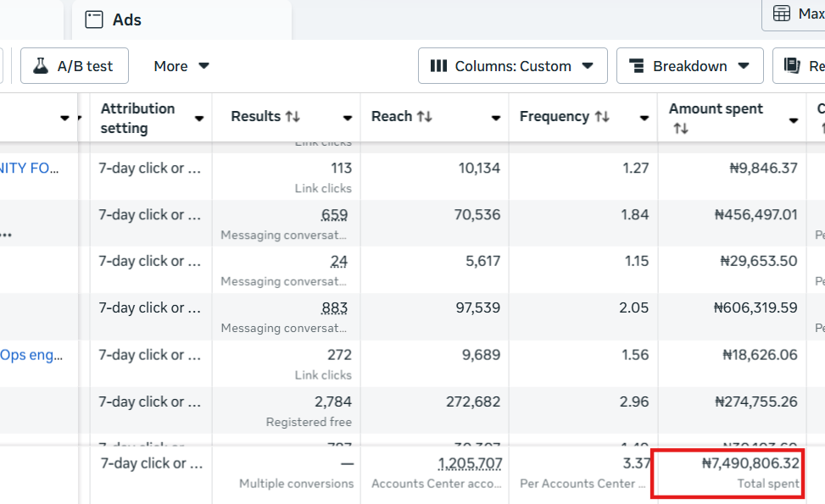
Task: Click the 659 messaging conversations result
Action: pos(334,215)
